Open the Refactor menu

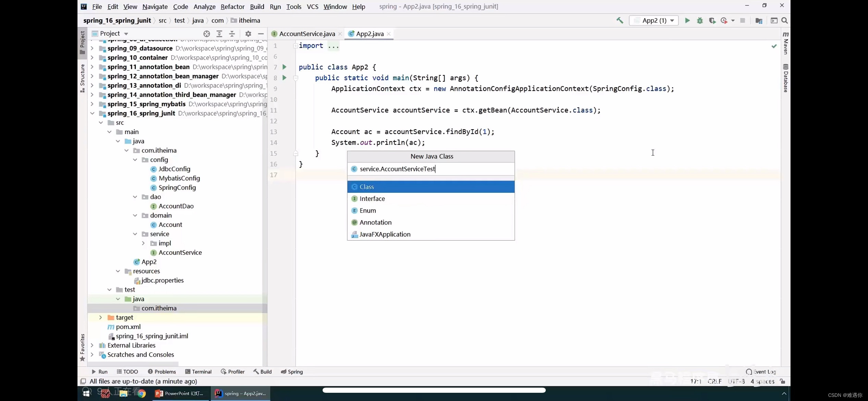coord(232,7)
